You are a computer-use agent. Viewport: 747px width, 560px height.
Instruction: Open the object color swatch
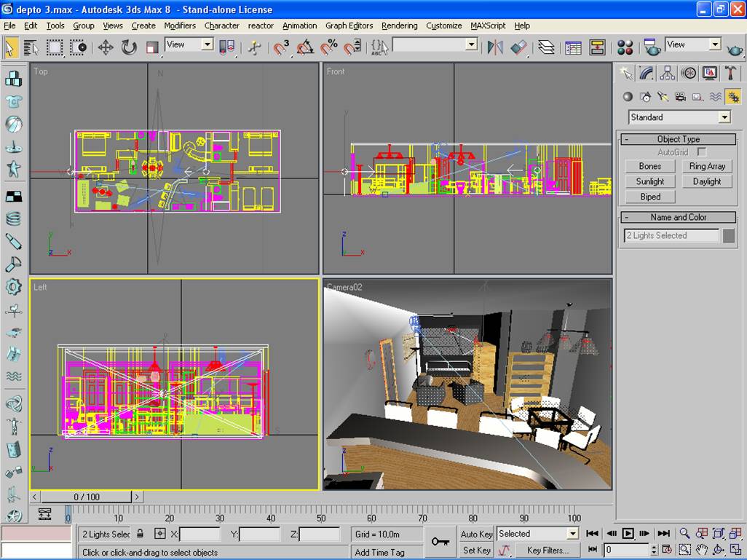coord(728,235)
